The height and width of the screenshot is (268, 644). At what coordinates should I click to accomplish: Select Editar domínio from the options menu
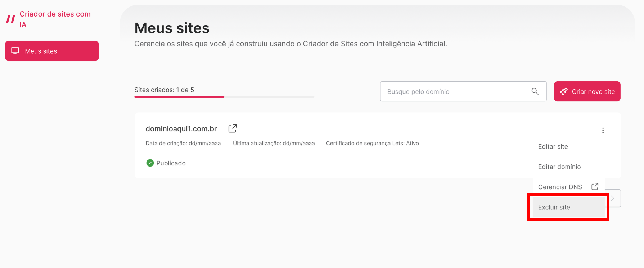559,167
